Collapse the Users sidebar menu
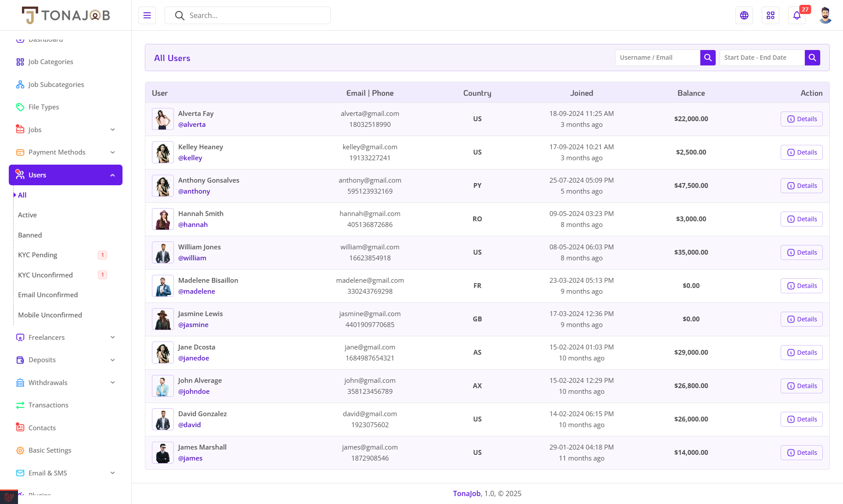 point(112,175)
